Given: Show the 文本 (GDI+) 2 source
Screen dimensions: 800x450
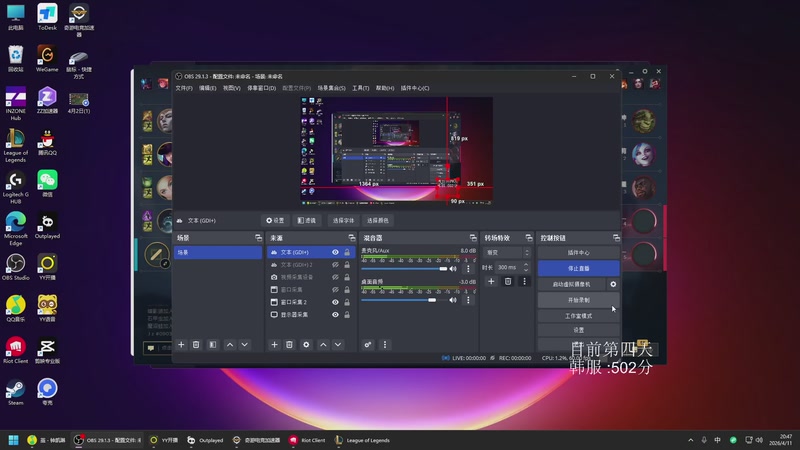Looking at the screenshot, I should 335,265.
